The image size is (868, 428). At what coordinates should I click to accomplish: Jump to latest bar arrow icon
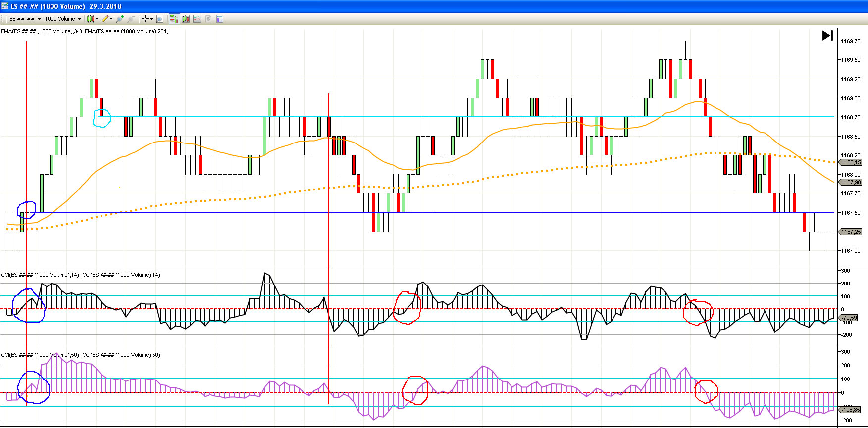tap(827, 36)
